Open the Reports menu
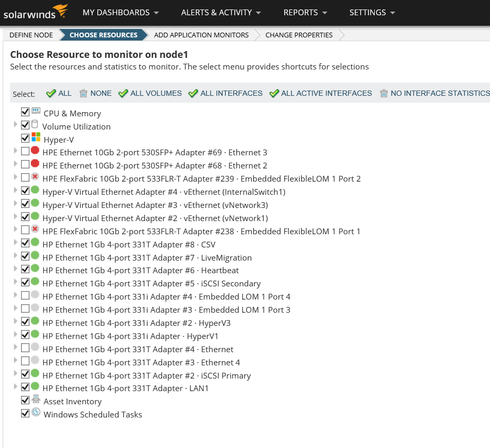The width and height of the screenshot is (490, 448). click(x=305, y=13)
